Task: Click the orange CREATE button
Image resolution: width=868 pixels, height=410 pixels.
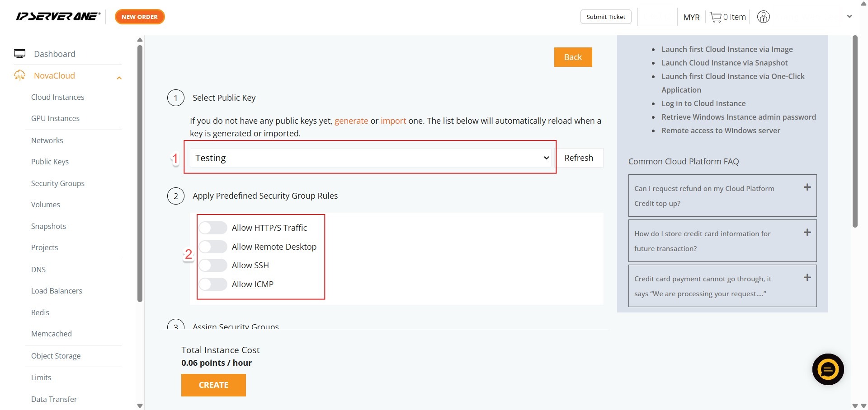Action: (x=213, y=385)
